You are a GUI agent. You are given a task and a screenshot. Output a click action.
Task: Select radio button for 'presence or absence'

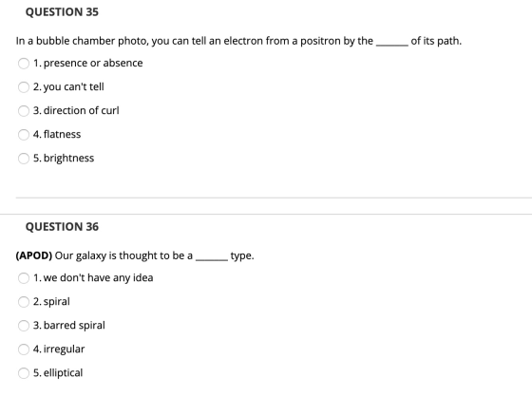tap(24, 64)
